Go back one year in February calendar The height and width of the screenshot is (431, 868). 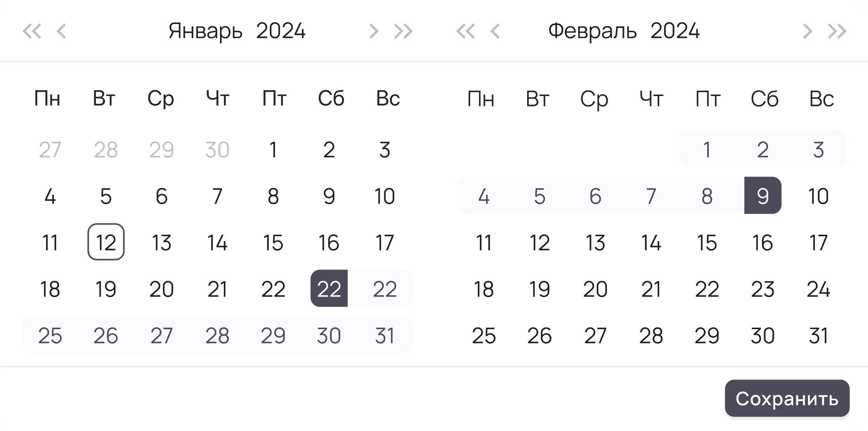[466, 31]
